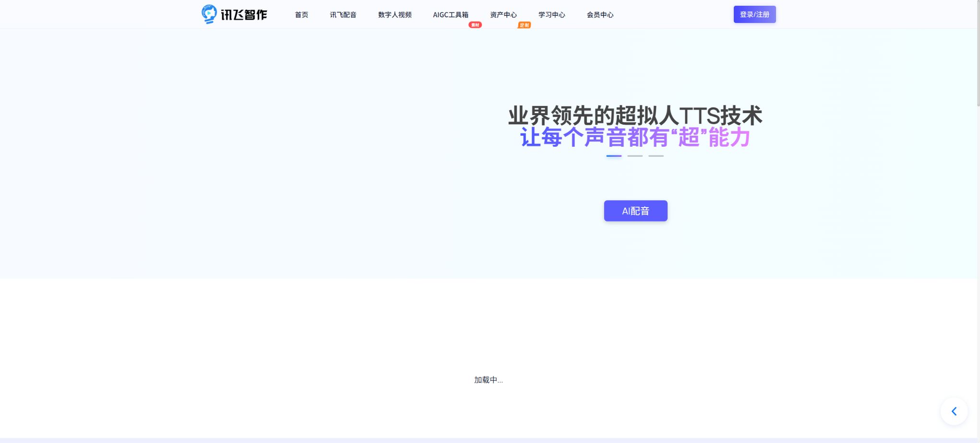Click the page vertical scrollbar thumb

point(978,53)
